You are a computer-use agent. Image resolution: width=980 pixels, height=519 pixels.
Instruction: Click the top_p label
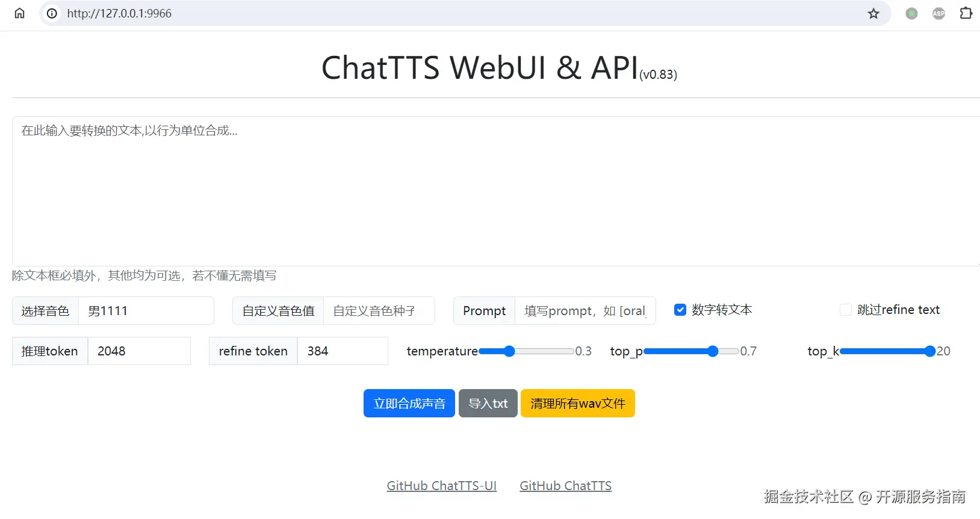[627, 351]
